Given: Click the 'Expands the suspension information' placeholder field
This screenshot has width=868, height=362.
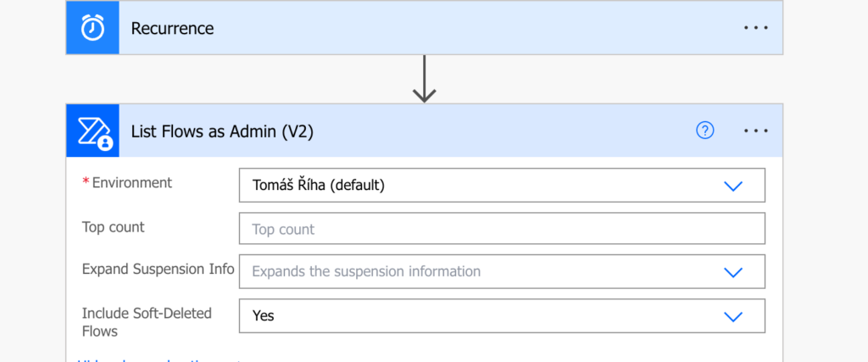Looking at the screenshot, I should point(502,271).
